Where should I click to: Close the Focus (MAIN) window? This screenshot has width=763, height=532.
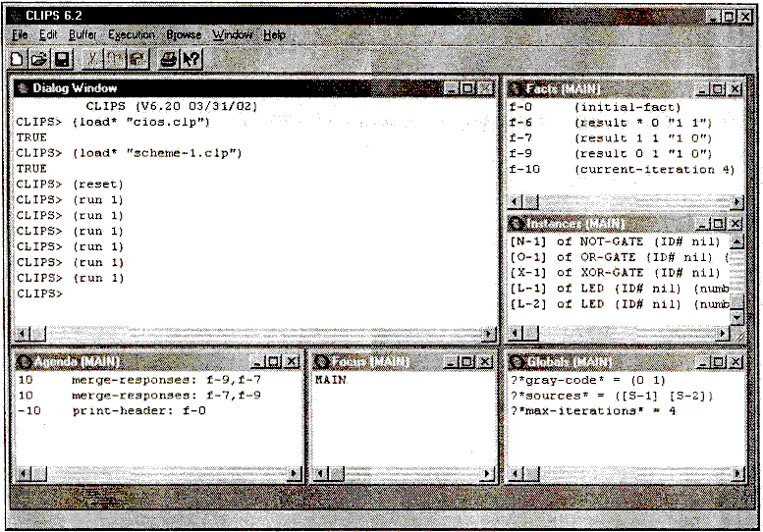point(485,362)
